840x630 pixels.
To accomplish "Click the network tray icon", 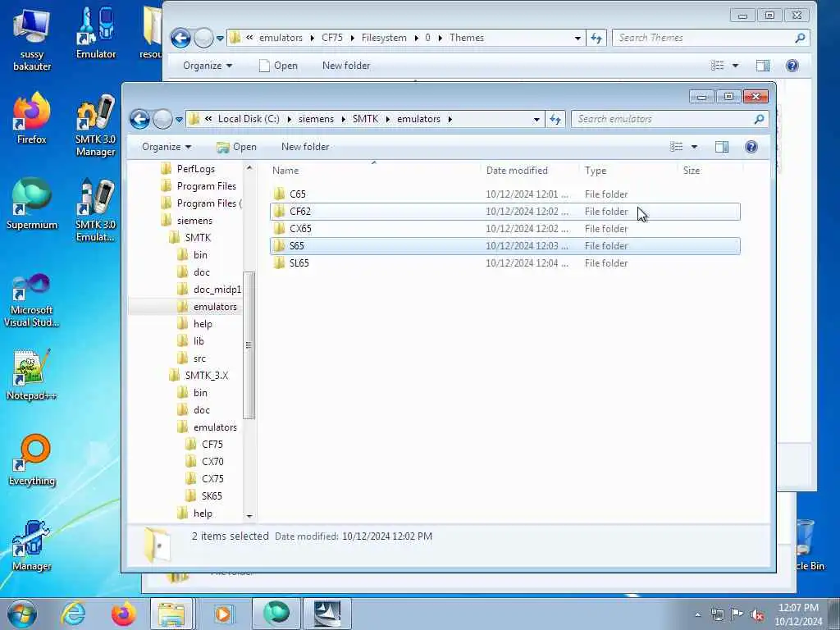I will 717,614.
